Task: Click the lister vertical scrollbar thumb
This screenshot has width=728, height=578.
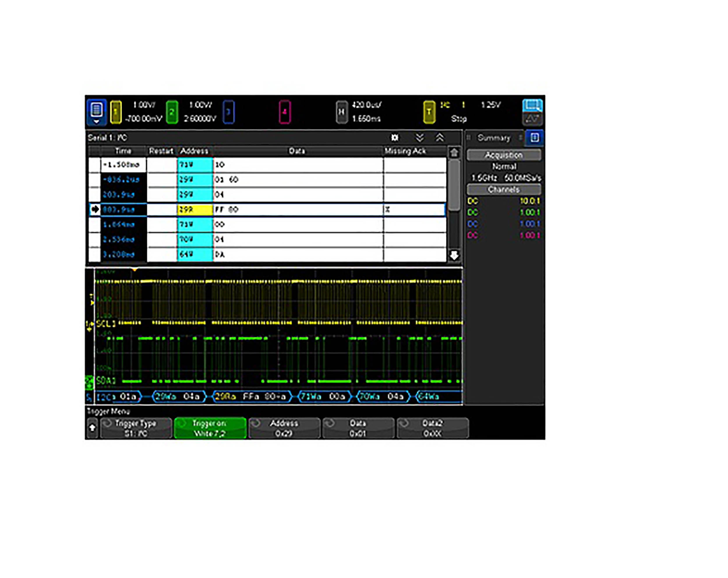Action: click(454, 185)
